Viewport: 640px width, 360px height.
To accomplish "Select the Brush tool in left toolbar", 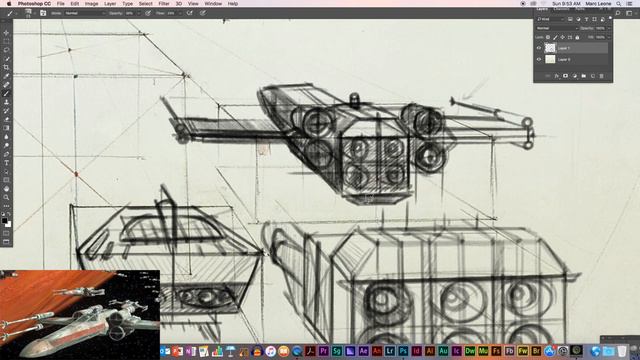I will 6,93.
